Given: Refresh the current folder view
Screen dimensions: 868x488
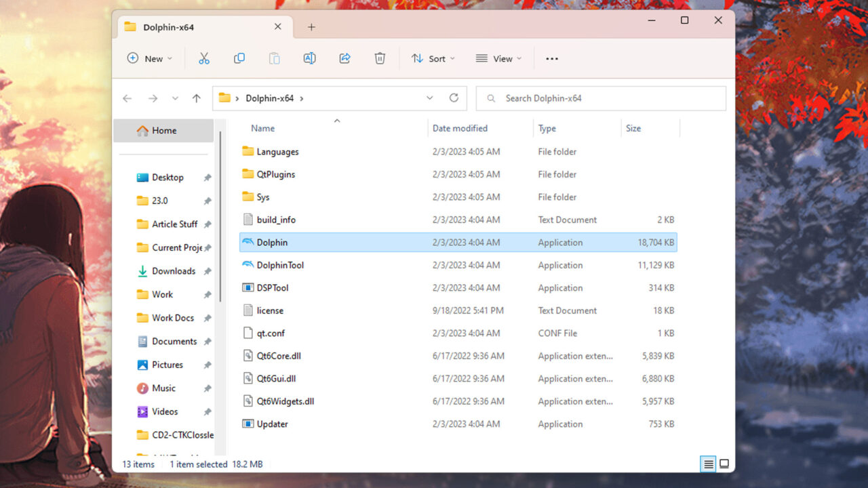Looking at the screenshot, I should [454, 98].
